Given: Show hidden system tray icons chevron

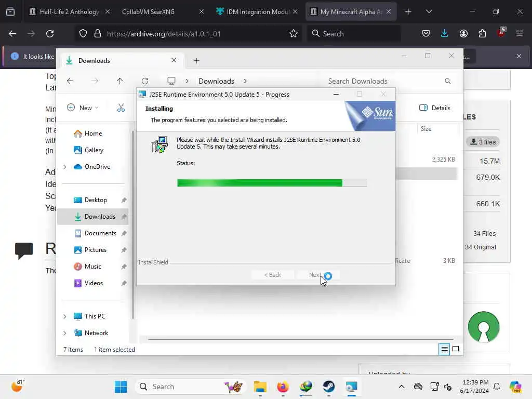Looking at the screenshot, I should [402, 387].
